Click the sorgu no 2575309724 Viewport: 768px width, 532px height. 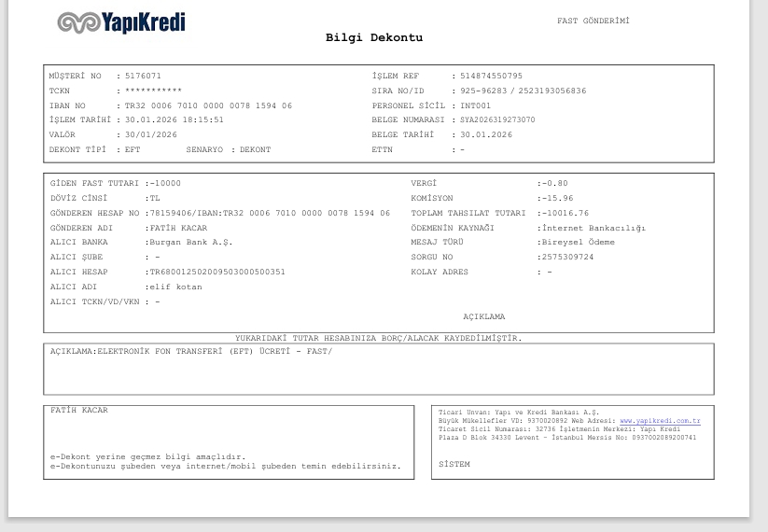point(567,257)
